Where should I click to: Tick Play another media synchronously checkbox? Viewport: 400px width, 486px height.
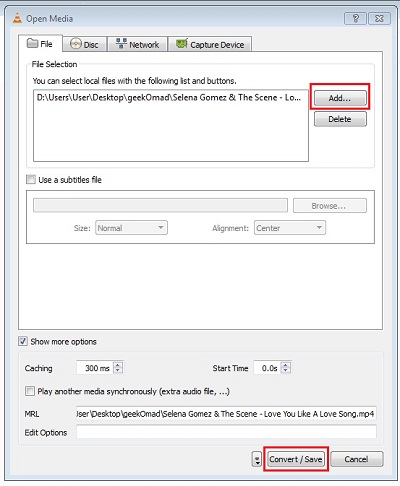pos(30,391)
